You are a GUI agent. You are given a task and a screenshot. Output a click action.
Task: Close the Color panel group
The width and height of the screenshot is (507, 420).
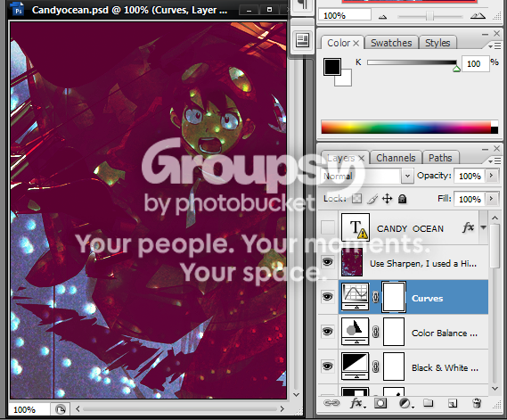[496, 33]
